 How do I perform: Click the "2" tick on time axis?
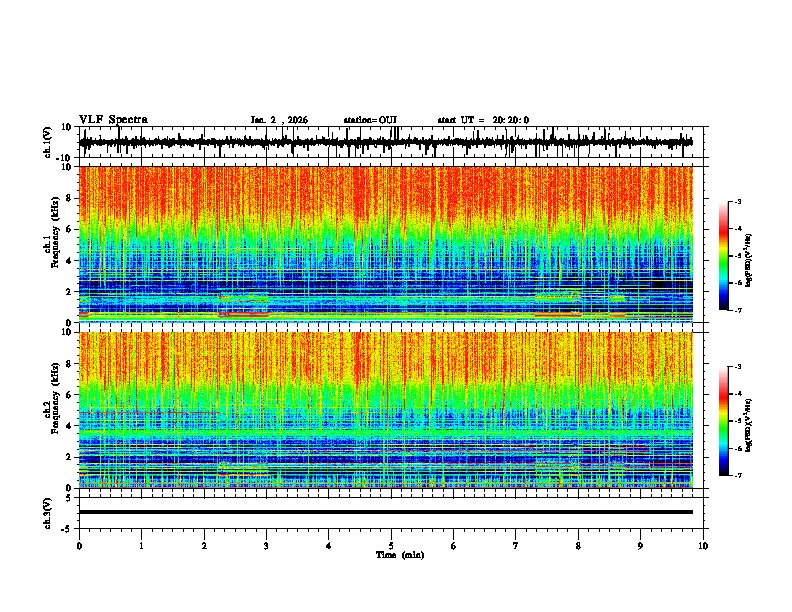pyautogui.click(x=204, y=546)
